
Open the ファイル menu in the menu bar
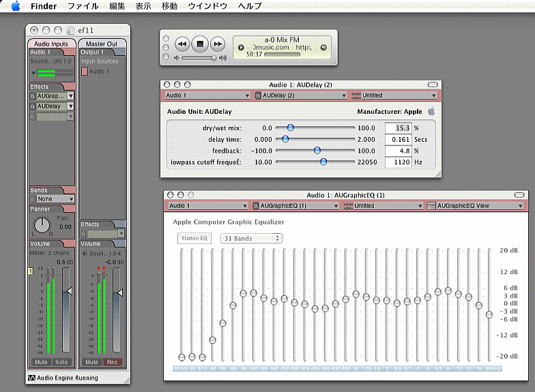pos(83,6)
